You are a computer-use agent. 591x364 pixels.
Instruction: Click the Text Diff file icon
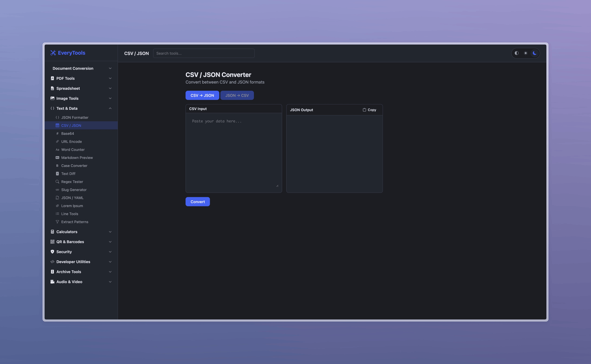pos(57,174)
